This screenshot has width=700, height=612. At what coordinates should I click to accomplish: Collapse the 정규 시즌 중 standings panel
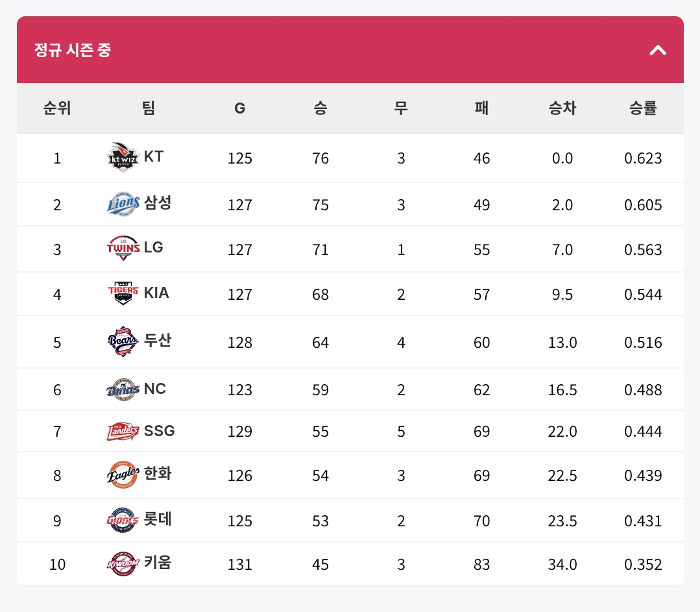[658, 50]
